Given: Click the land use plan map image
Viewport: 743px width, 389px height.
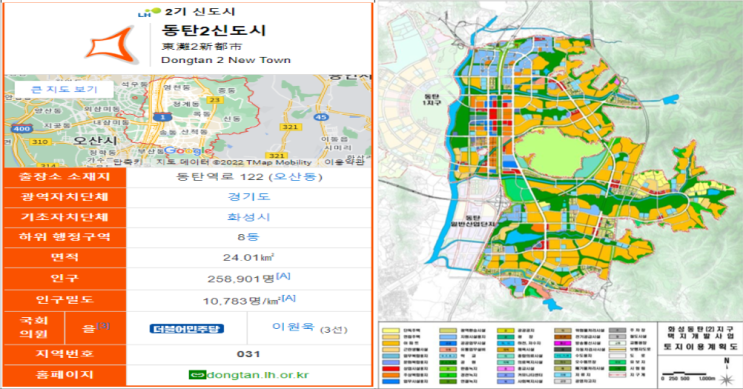Looking at the screenshot, I should 560,161.
